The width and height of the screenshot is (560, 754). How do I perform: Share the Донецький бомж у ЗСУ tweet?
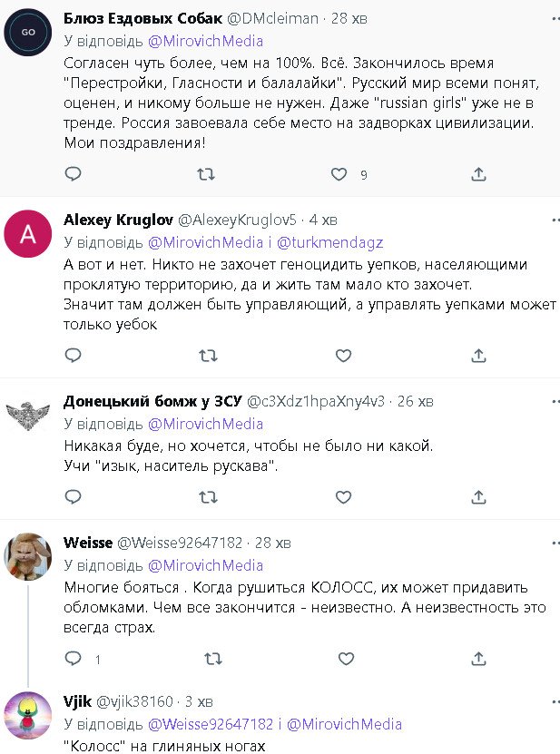(x=479, y=497)
